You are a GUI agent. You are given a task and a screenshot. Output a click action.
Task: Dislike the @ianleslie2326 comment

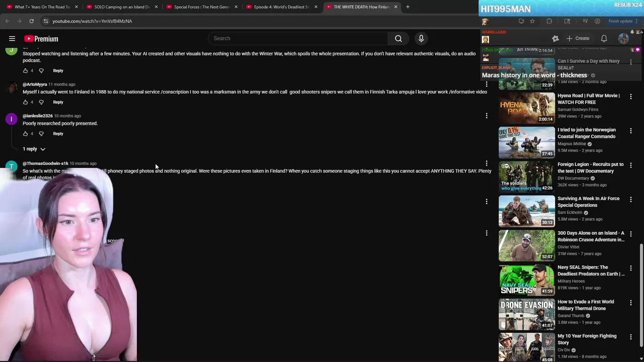click(41, 134)
